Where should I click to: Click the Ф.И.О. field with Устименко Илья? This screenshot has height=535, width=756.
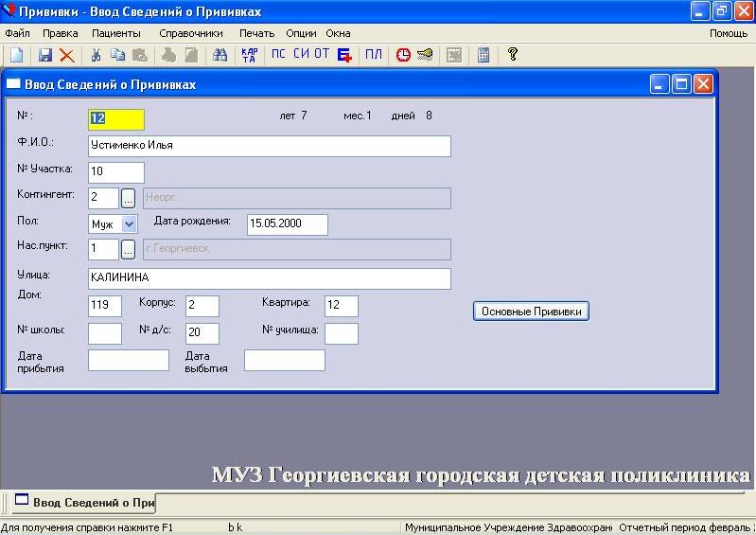tap(270, 146)
